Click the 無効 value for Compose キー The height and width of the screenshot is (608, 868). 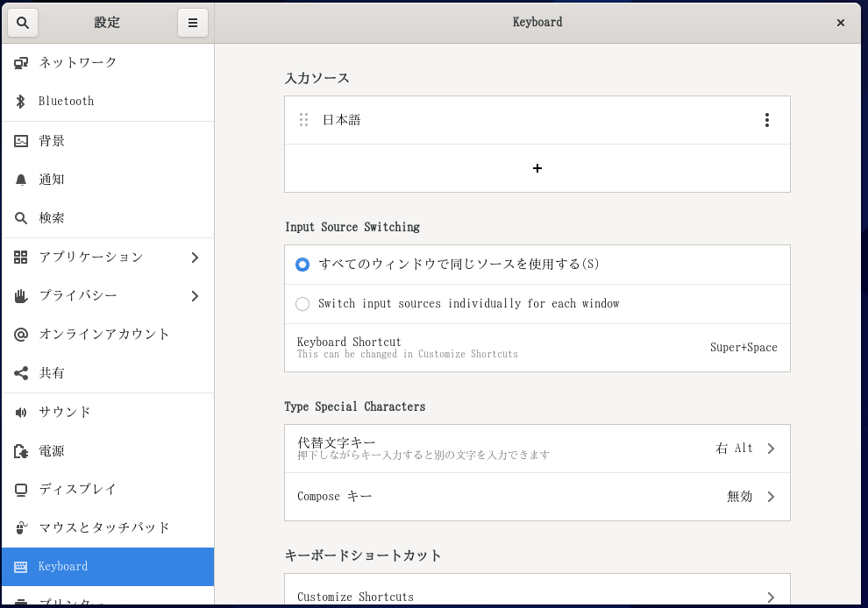click(740, 496)
